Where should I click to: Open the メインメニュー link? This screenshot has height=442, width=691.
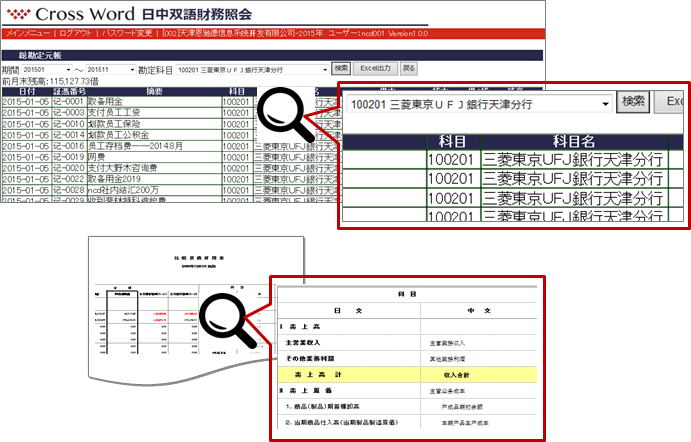(x=28, y=33)
